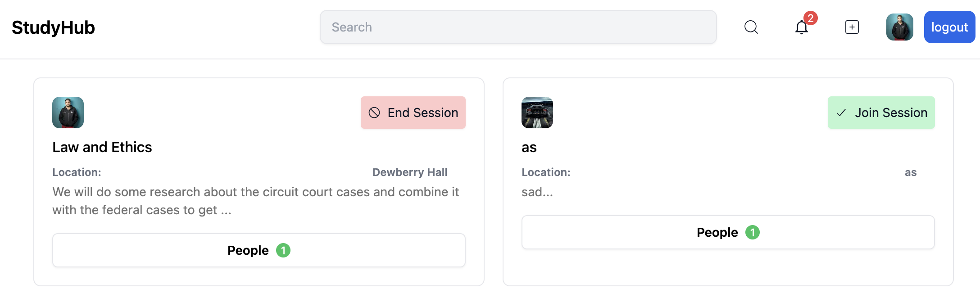The height and width of the screenshot is (298, 980).
Task: Open the Law and Ethics session title
Action: click(x=102, y=147)
